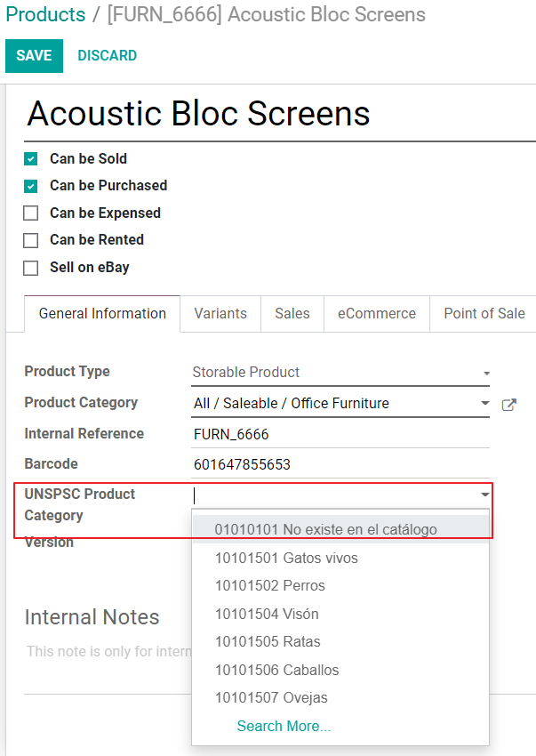Enable the Can be Rented checkbox
The image size is (536, 756).
pyautogui.click(x=30, y=240)
